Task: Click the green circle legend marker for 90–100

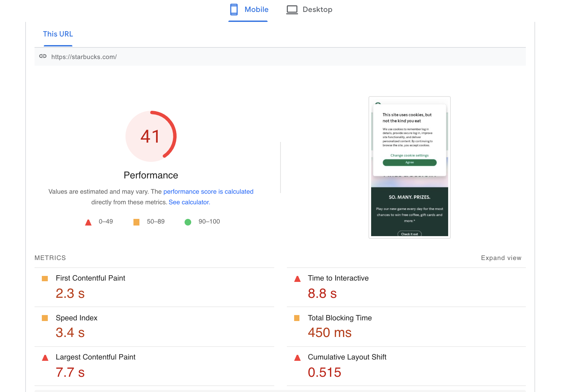Action: (188, 222)
